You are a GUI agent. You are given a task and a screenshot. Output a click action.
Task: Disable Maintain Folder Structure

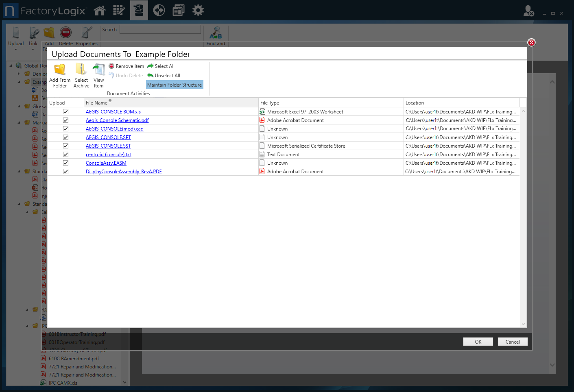175,85
